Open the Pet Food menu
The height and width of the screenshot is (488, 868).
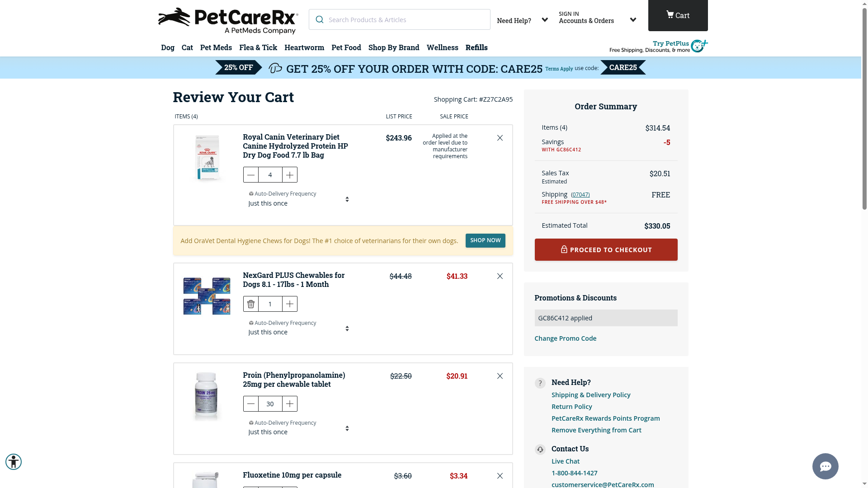[346, 47]
